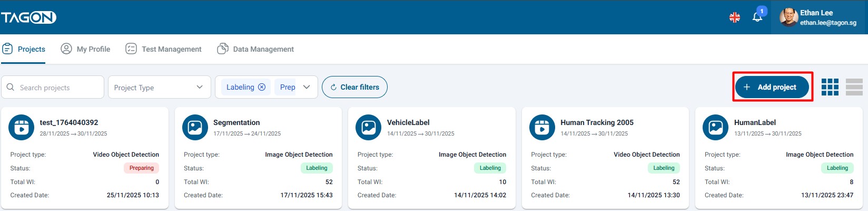Click the Clear filters button
This screenshot has width=868, height=211.
click(x=354, y=87)
